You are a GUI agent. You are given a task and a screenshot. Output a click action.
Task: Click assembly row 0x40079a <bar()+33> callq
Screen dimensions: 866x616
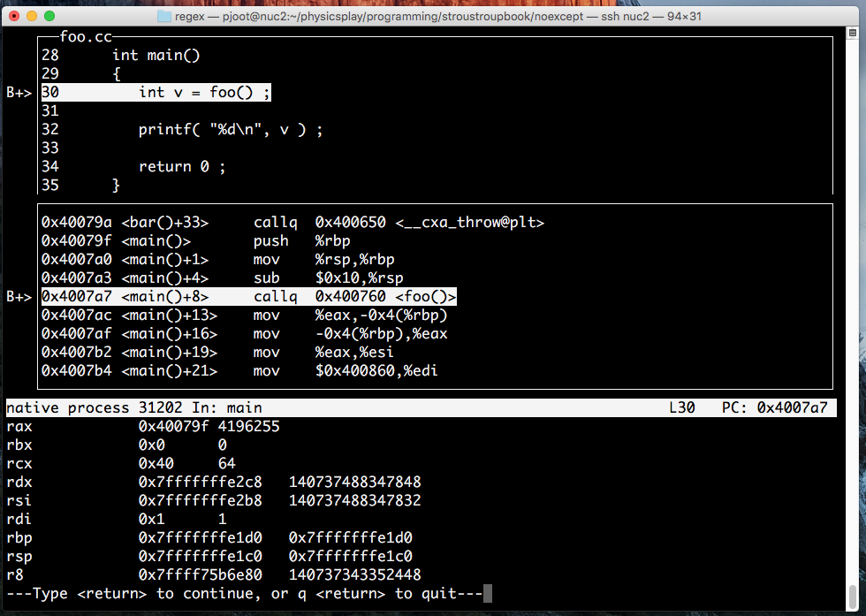tap(292, 223)
